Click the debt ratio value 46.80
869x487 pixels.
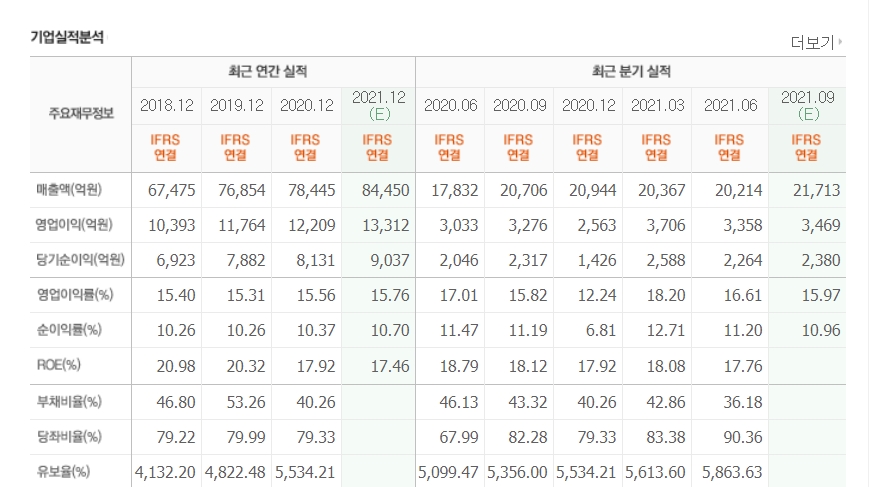pyautogui.click(x=176, y=402)
